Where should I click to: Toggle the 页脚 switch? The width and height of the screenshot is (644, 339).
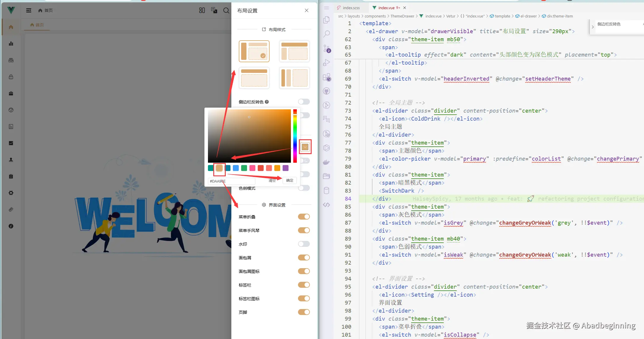click(304, 312)
